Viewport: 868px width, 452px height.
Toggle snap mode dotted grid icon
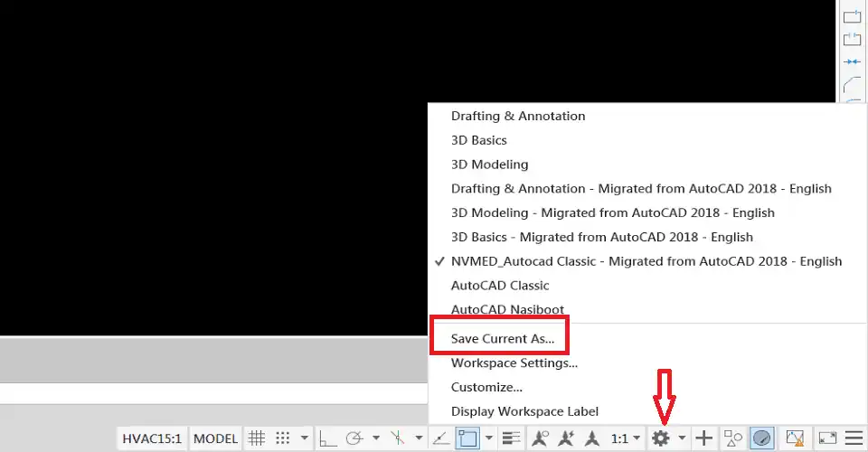click(x=283, y=438)
